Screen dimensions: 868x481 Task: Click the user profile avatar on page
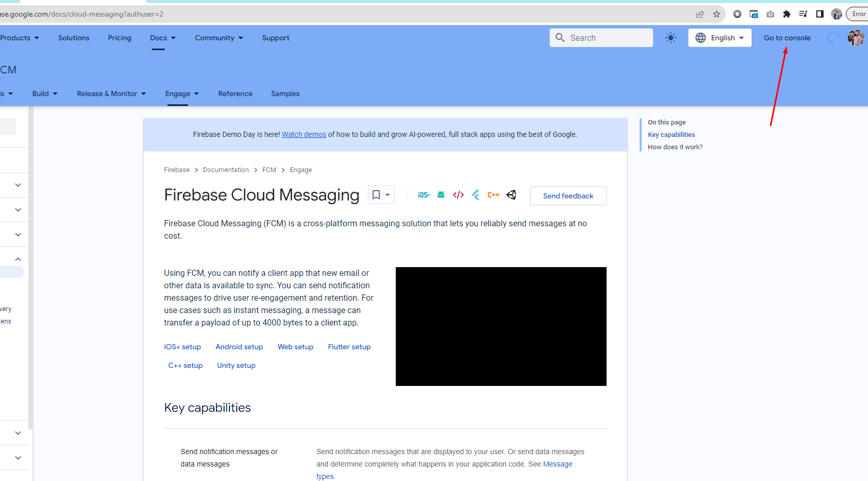point(856,38)
